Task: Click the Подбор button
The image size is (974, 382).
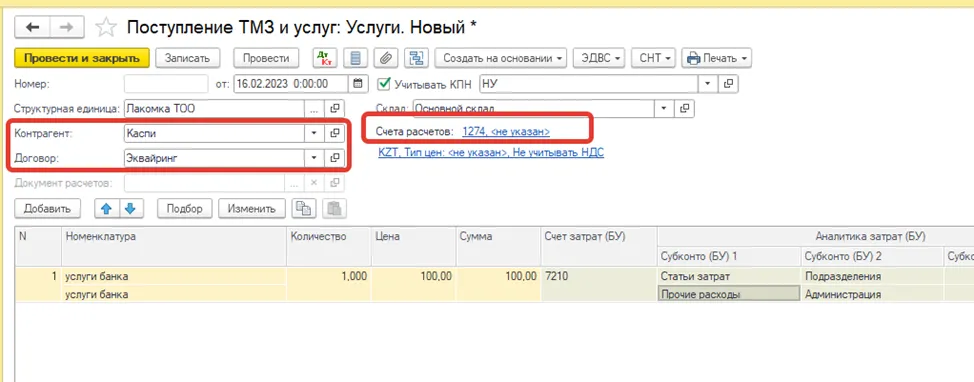Action: coord(184,209)
